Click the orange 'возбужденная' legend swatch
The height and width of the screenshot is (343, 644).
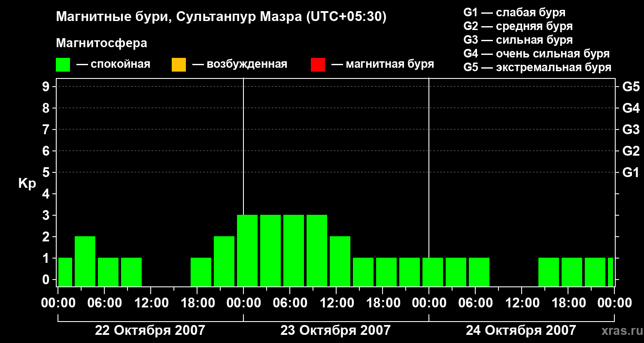point(179,65)
